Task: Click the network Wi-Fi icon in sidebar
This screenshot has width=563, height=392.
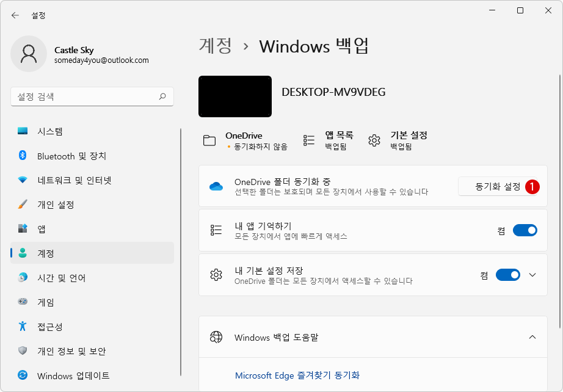Action: pos(23,180)
